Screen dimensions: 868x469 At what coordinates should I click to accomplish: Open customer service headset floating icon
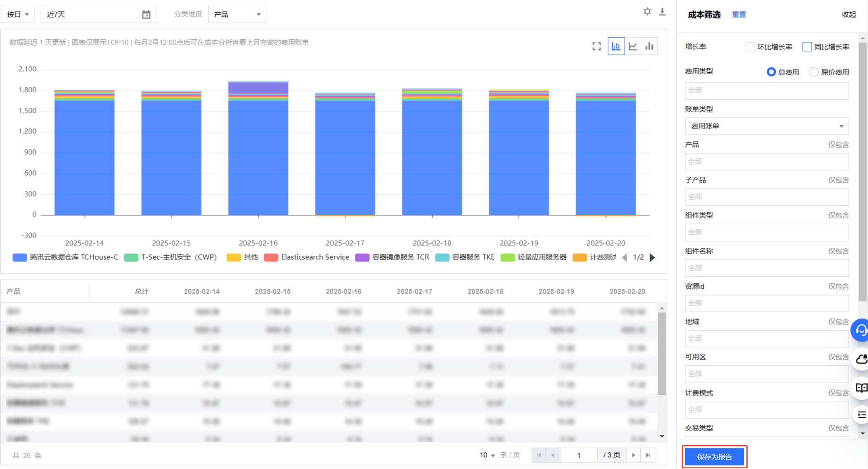(861, 330)
